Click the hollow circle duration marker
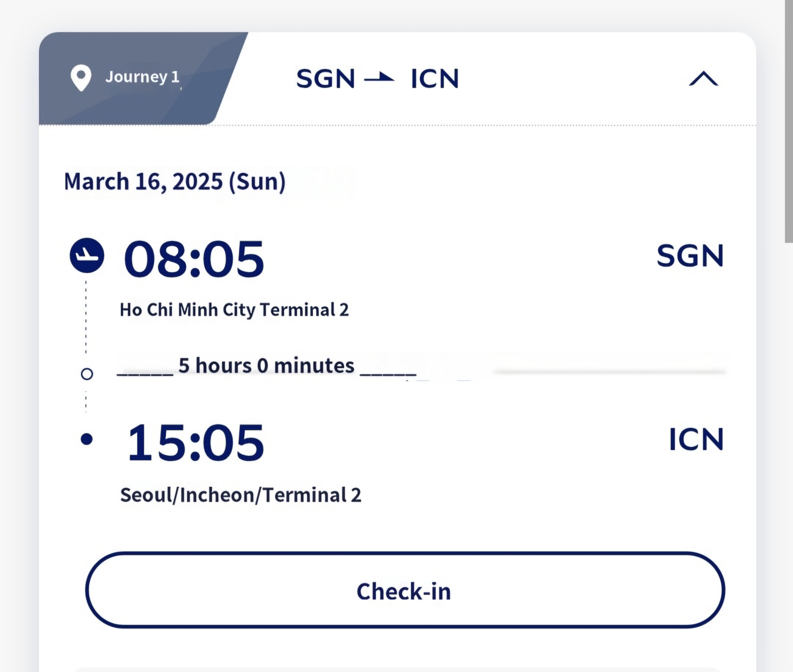This screenshot has width=793, height=672. click(x=87, y=374)
